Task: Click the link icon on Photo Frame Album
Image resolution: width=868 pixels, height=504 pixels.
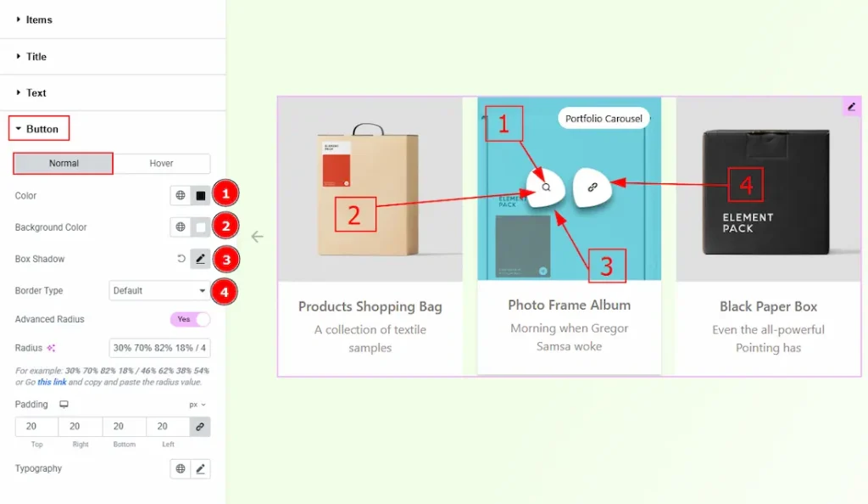Action: (593, 188)
